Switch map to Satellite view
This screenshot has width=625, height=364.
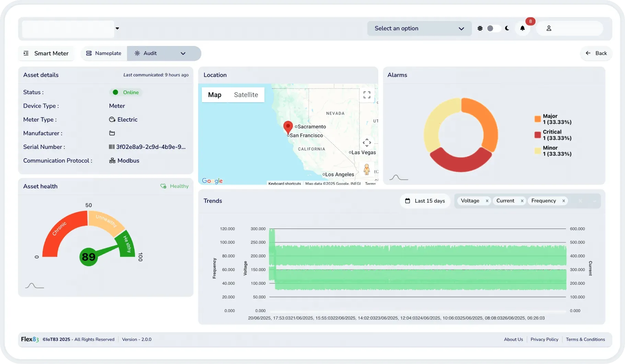click(246, 95)
